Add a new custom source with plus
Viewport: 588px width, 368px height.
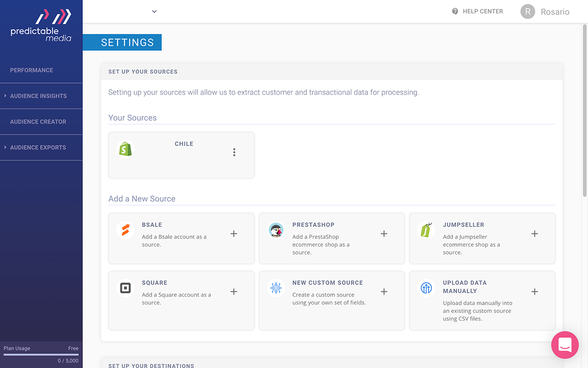(x=384, y=292)
